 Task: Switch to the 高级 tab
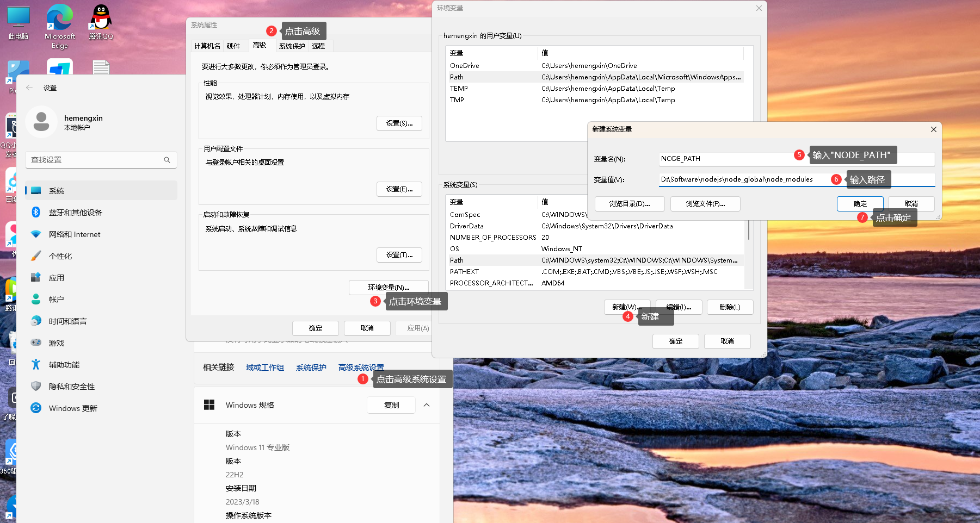[x=260, y=45]
